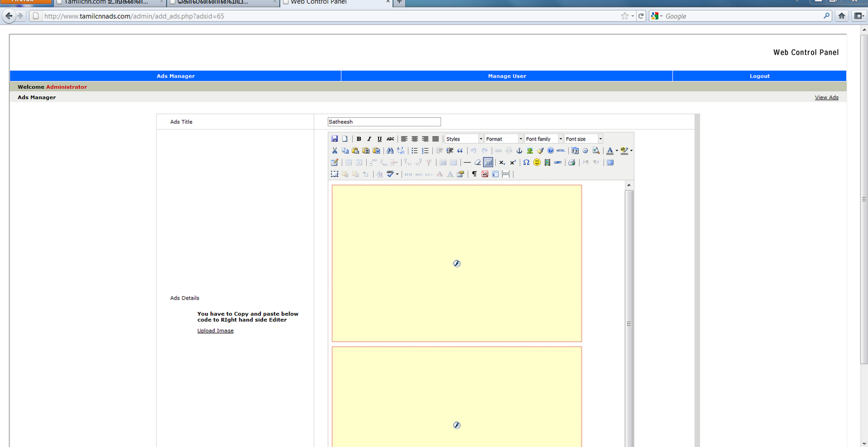Enable full justify alignment

pyautogui.click(x=436, y=139)
